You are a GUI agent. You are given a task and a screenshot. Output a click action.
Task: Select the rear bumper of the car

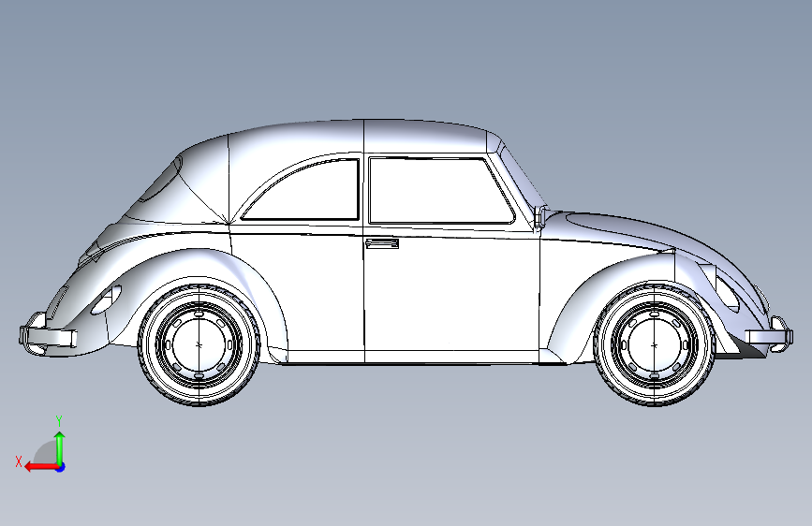tap(48, 337)
